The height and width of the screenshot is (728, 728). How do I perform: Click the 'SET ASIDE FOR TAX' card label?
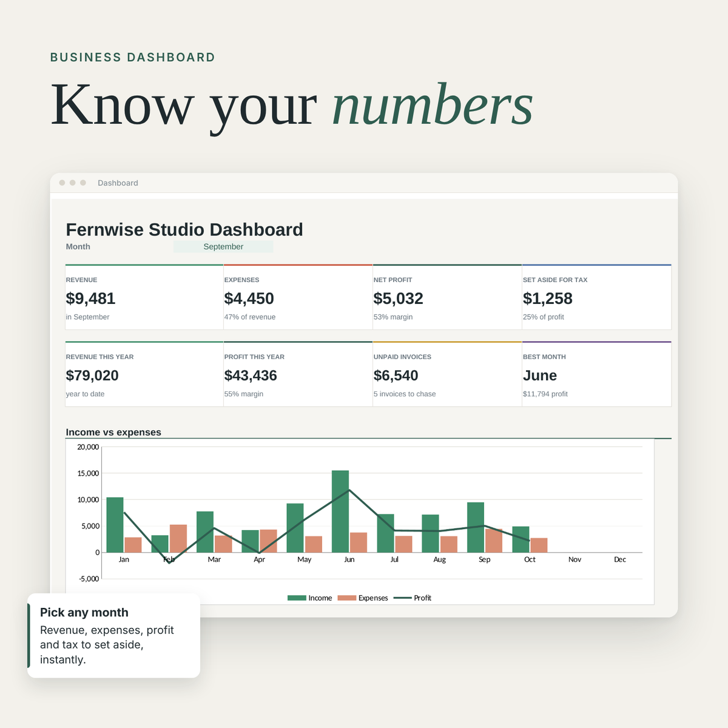point(555,280)
